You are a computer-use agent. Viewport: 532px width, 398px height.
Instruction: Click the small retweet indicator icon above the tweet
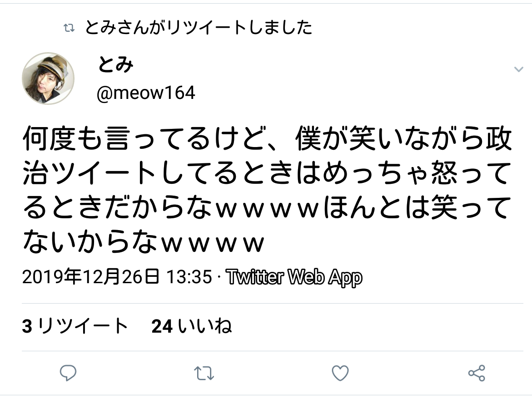(69, 28)
